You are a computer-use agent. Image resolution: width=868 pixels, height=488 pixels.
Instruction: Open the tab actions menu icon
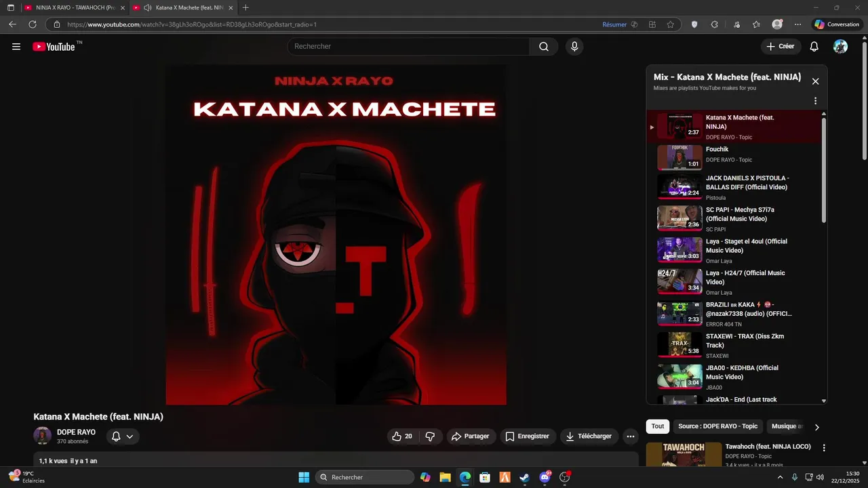[10, 7]
